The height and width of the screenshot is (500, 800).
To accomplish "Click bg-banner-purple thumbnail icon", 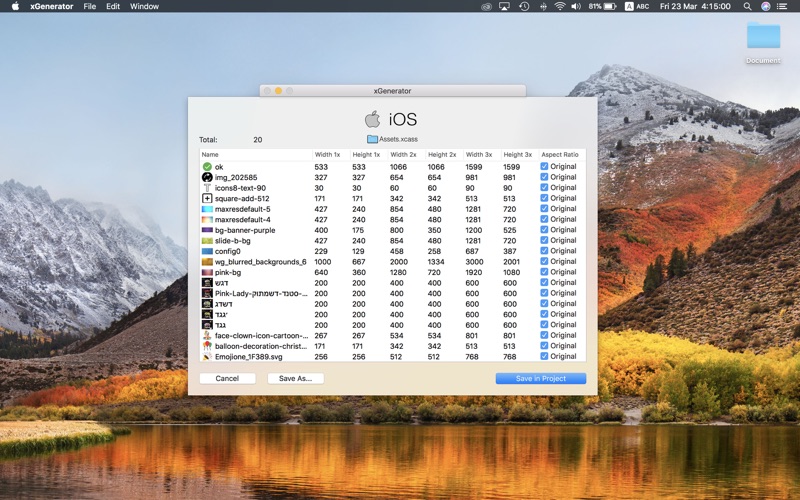I will tap(207, 230).
